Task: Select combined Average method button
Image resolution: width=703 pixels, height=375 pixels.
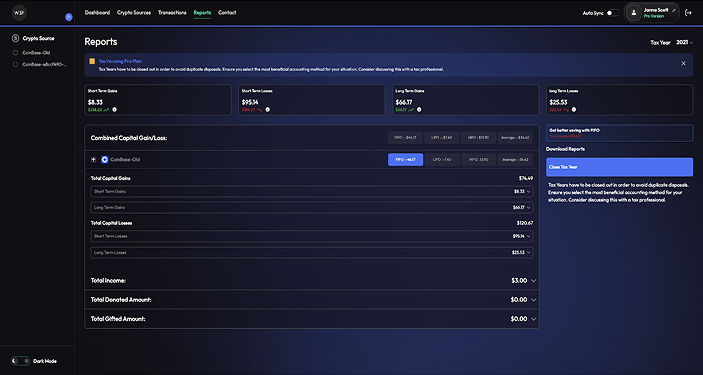Action: pos(516,138)
